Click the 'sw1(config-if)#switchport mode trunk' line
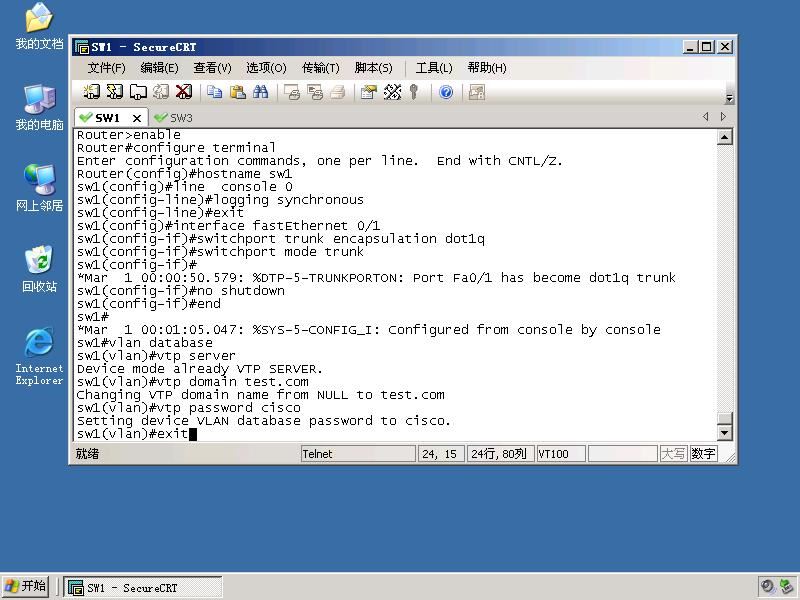The height and width of the screenshot is (600, 800). click(x=220, y=252)
